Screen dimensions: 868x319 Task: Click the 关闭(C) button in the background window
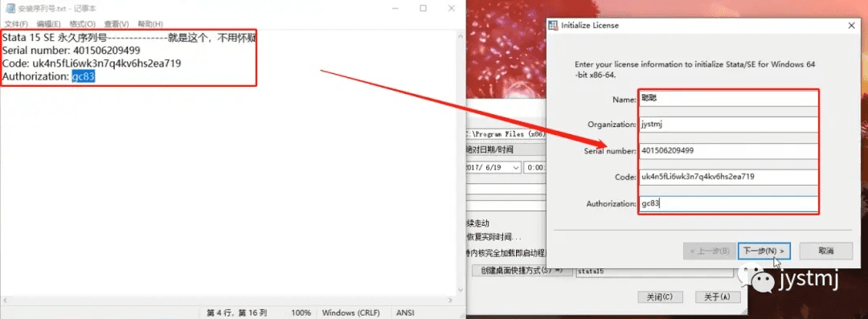pos(660,297)
